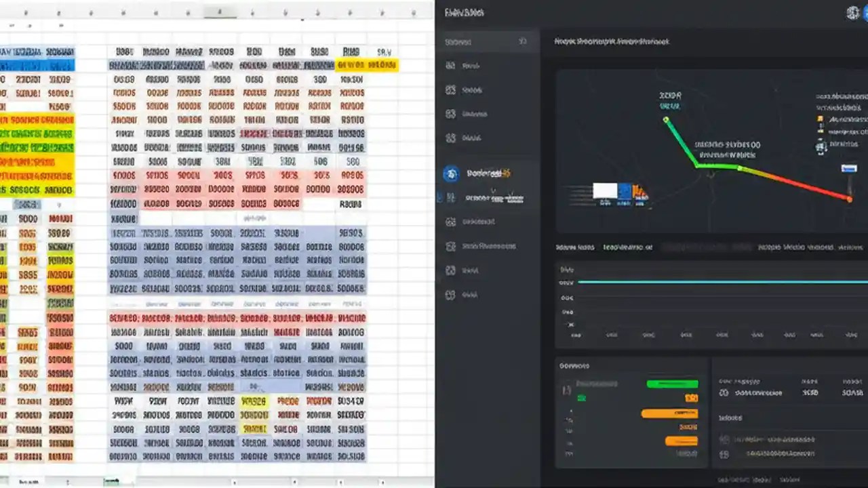The image size is (868, 488).
Task: Open the bottom-most sidebar tool icon
Action: coord(450,295)
